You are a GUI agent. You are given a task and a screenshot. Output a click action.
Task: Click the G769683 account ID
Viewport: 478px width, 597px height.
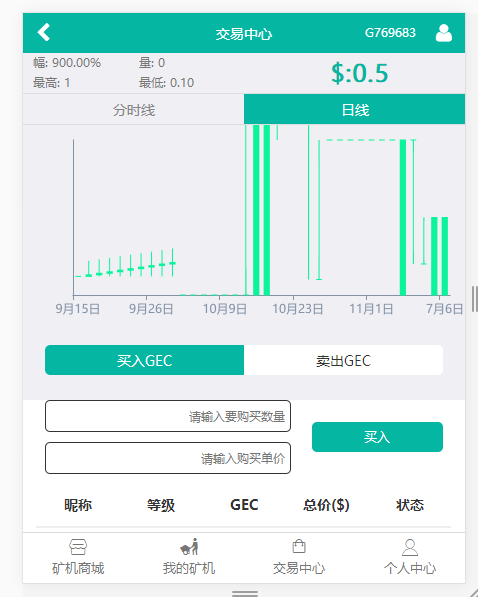(x=390, y=33)
